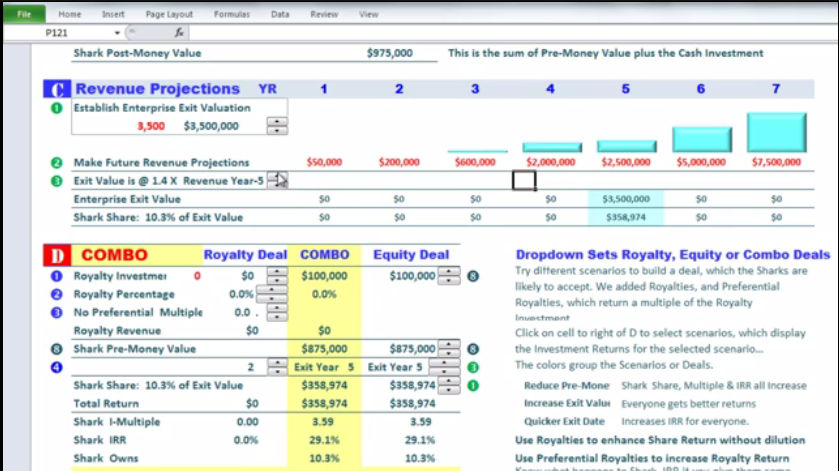Click green step 1 bullet beside Establish Enterprise Exit Valuation
Image resolution: width=839 pixels, height=471 pixels.
56,107
